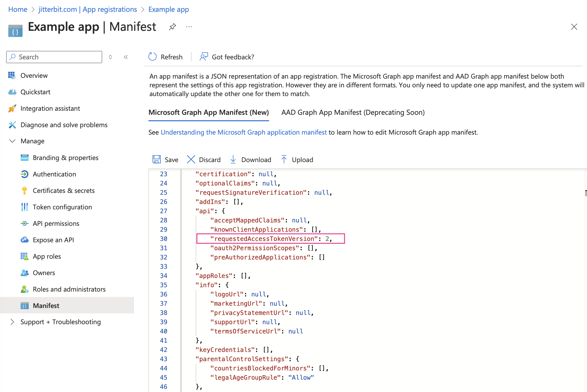Click the Save floppy disk icon
Screen dimensions: 587x392
[x=157, y=160]
